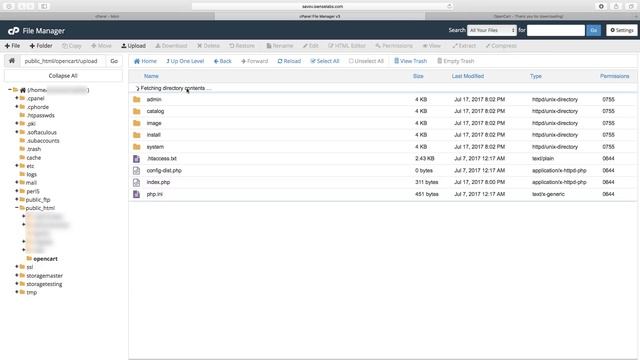Viewport: 640px width, 360px height.
Task: Expand the .cphorde folder in tree
Action: pyautogui.click(x=17, y=107)
